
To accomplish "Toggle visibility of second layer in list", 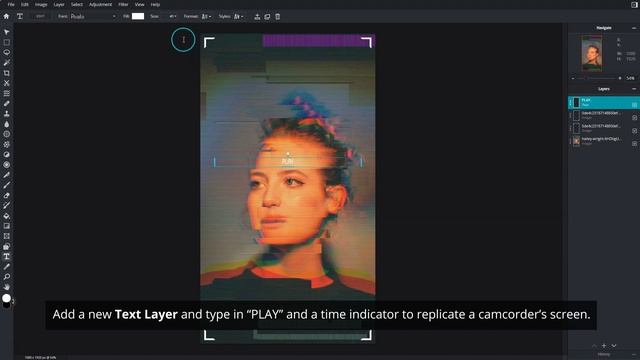I will coord(634,118).
